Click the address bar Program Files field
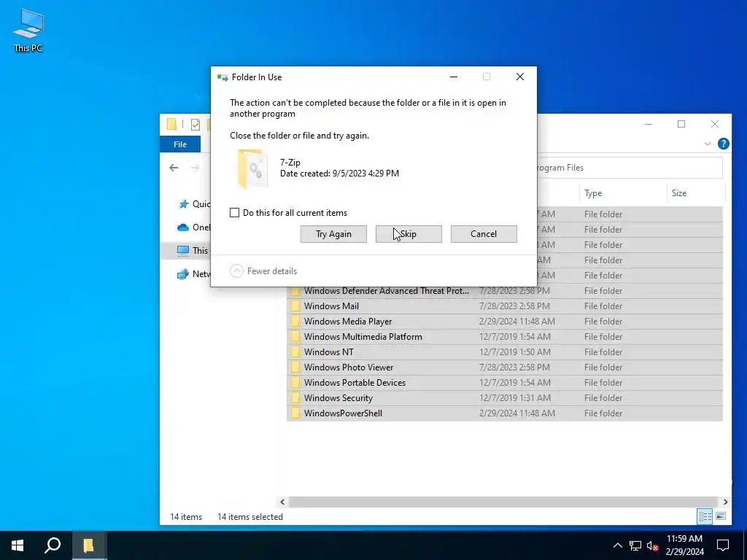 pyautogui.click(x=630, y=168)
